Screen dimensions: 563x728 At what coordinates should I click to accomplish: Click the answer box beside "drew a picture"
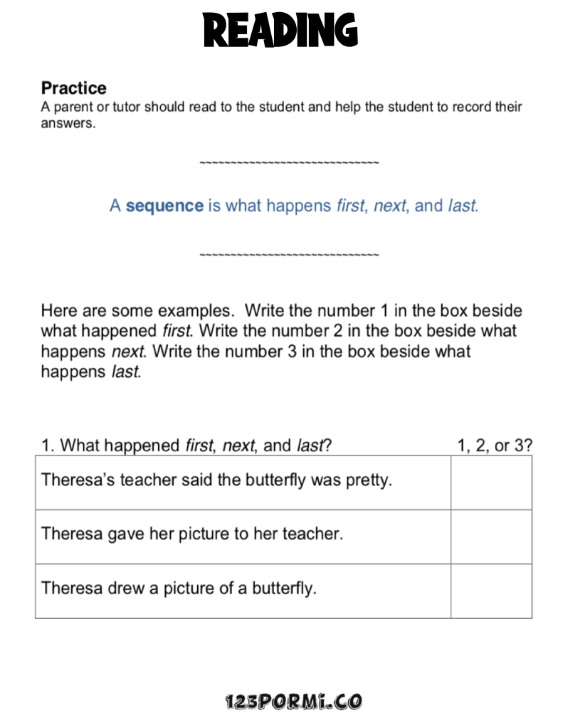(491, 591)
